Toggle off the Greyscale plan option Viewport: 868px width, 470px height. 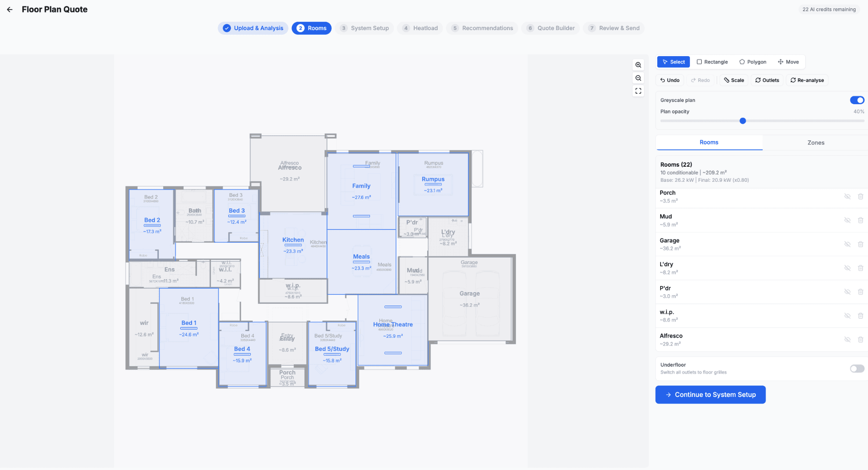[x=857, y=100]
